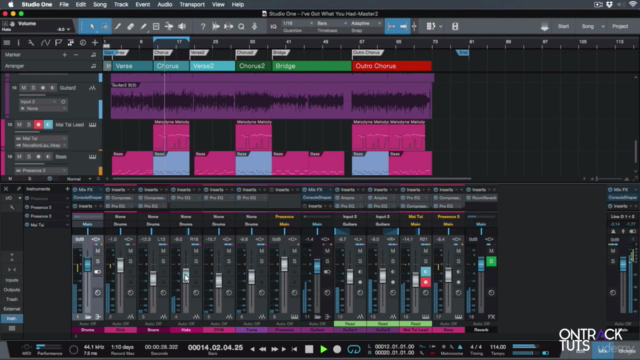The height and width of the screenshot is (360, 640).
Task: Disable record arm on Mai Tai Lead track
Action: coord(38,124)
